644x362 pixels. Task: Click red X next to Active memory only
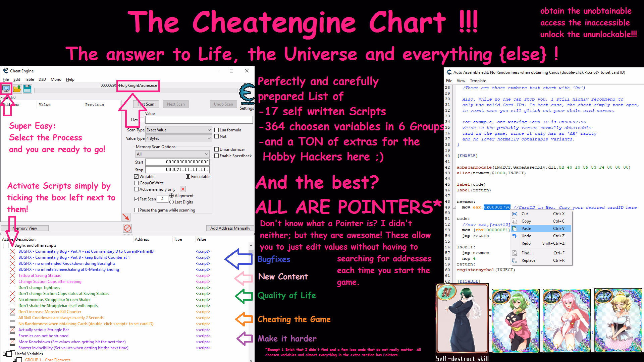[x=183, y=189]
